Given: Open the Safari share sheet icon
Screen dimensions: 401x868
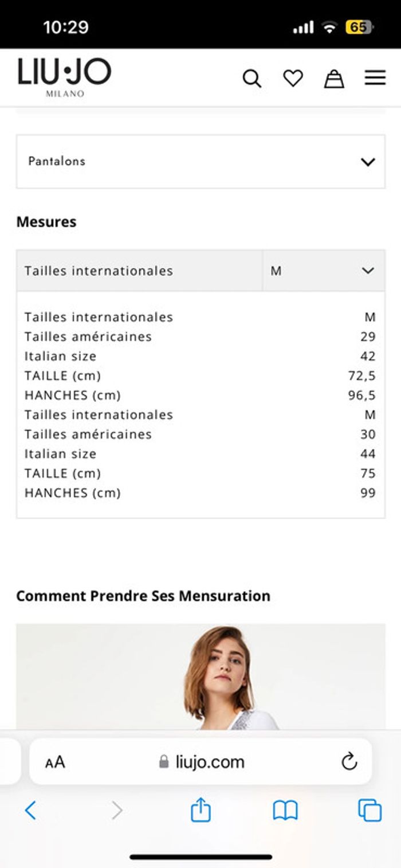Looking at the screenshot, I should tap(200, 810).
